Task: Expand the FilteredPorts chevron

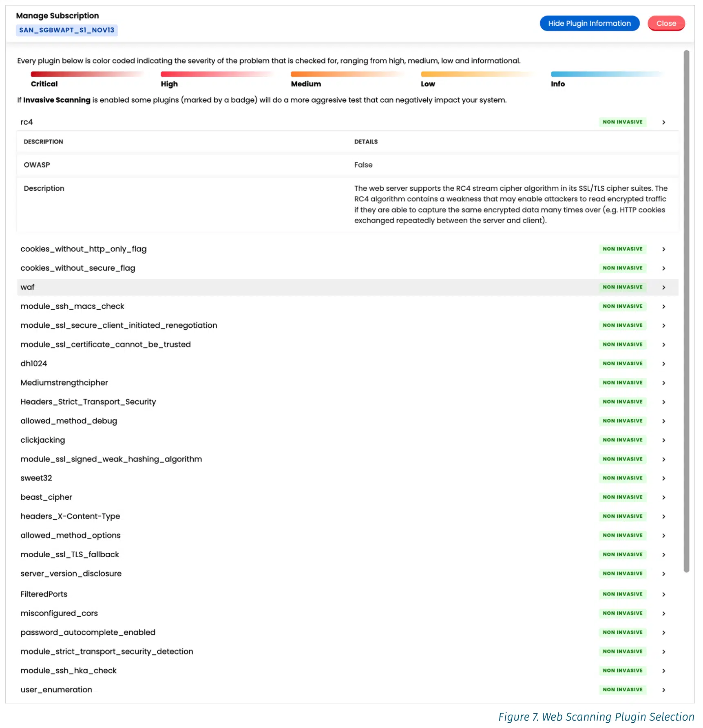Action: (x=663, y=594)
